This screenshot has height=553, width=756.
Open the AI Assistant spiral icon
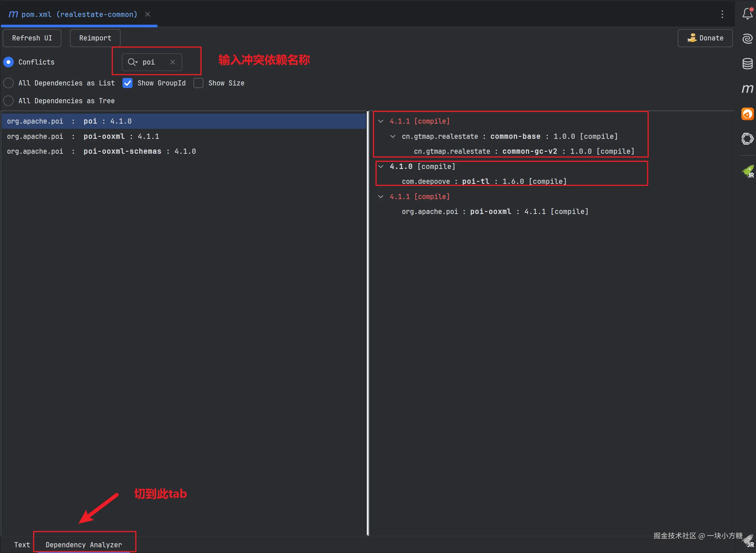(747, 38)
